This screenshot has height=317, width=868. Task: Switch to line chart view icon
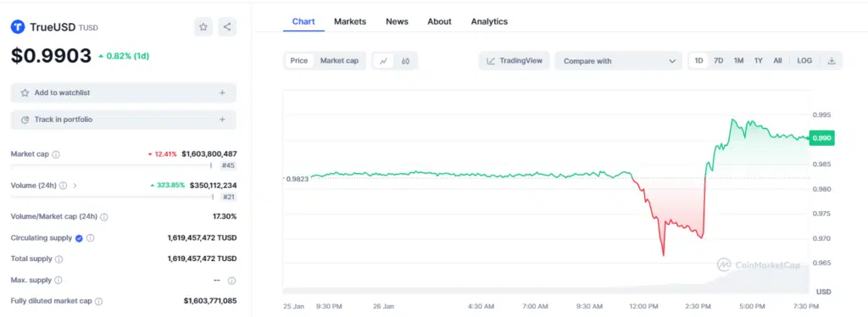[383, 61]
